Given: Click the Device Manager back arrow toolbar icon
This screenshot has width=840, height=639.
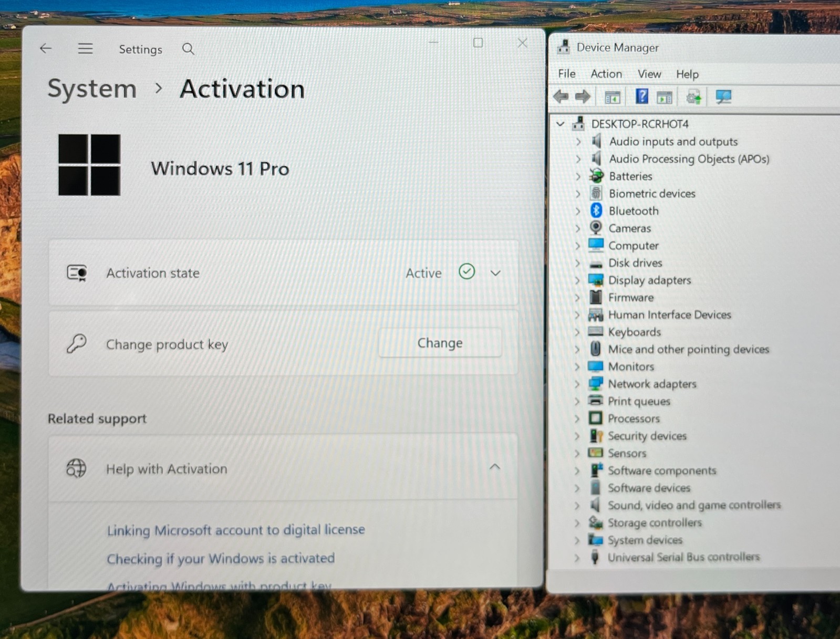Looking at the screenshot, I should 561,97.
